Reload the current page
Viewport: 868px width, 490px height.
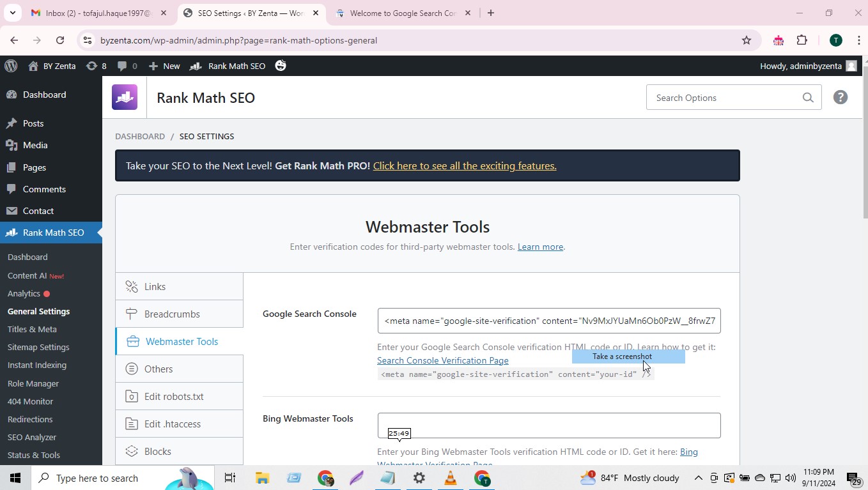pyautogui.click(x=60, y=40)
